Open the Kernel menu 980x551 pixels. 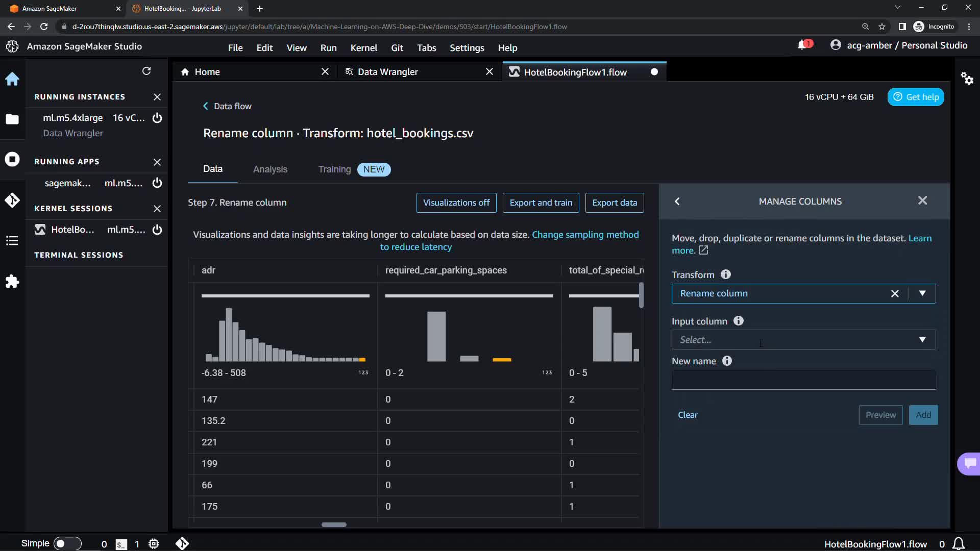click(363, 48)
